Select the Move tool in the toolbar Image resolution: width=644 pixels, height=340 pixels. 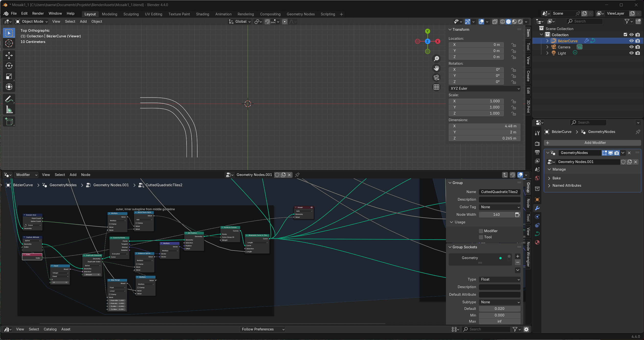point(9,55)
